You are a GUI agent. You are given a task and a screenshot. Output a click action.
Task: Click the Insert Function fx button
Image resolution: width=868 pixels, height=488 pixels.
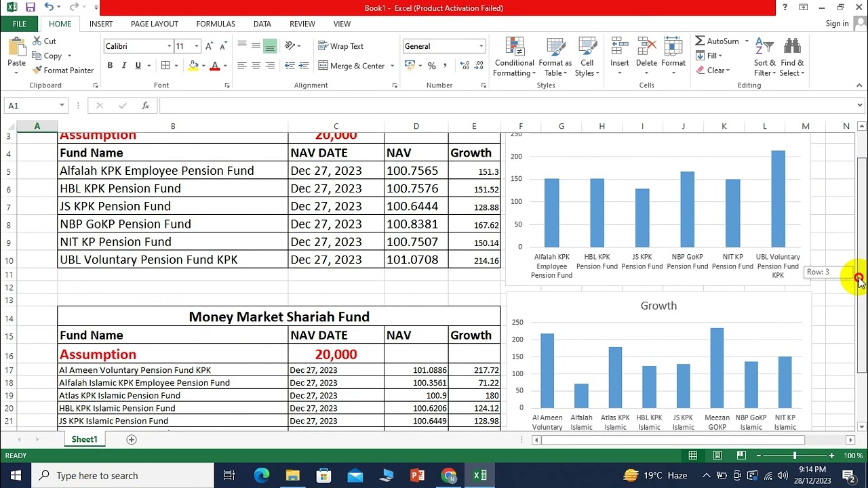[145, 105]
